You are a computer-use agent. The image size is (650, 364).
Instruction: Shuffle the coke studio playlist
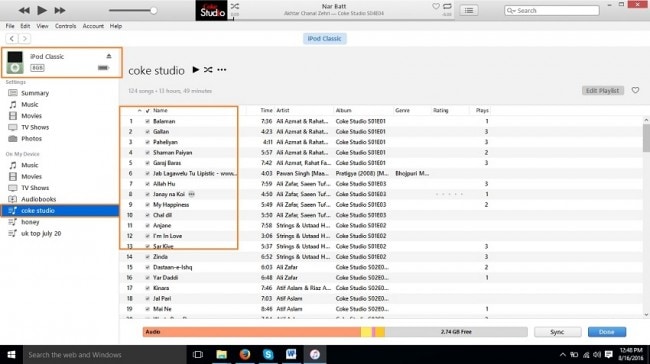point(208,70)
